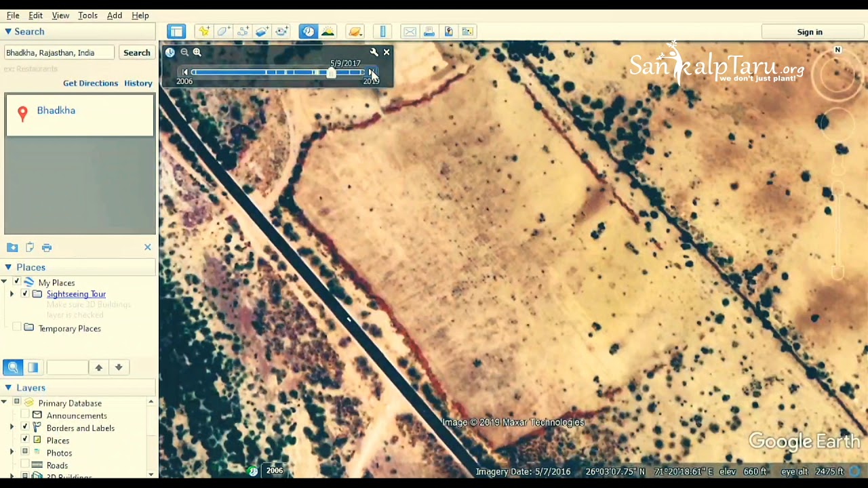Move selected place up

99,367
